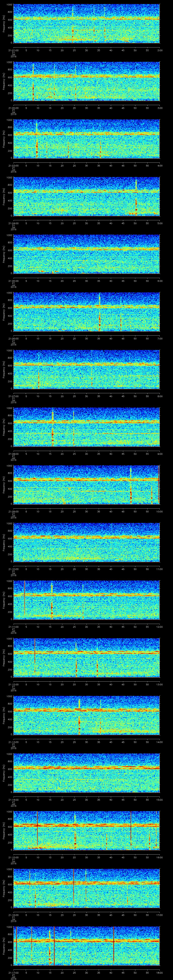
Task: Click the spectrogram for minute 21:02:00
Action: (x=87, y=81)
